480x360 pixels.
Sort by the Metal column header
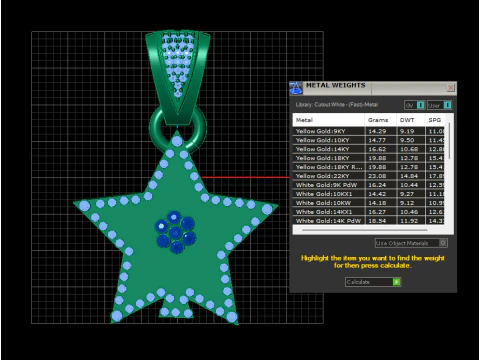point(329,120)
